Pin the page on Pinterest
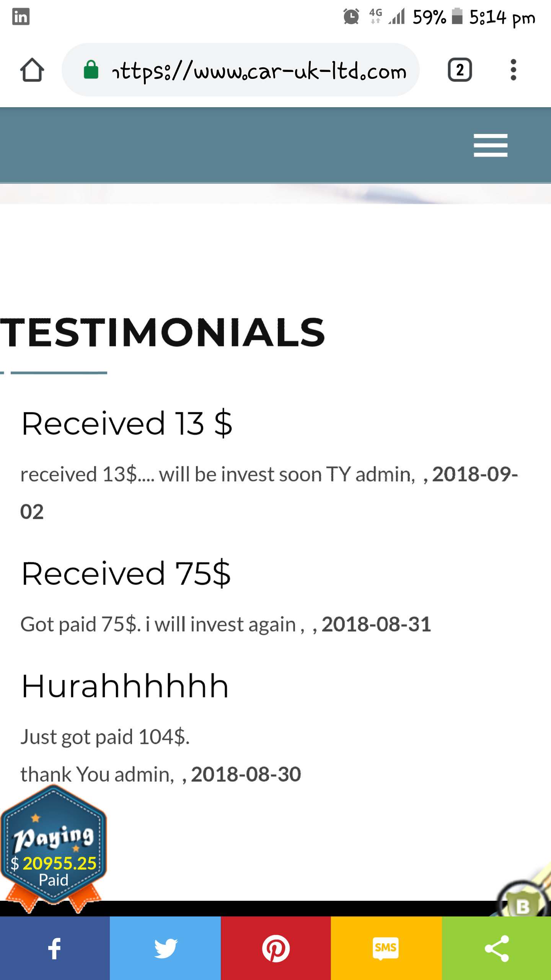This screenshot has width=551, height=980. (275, 948)
